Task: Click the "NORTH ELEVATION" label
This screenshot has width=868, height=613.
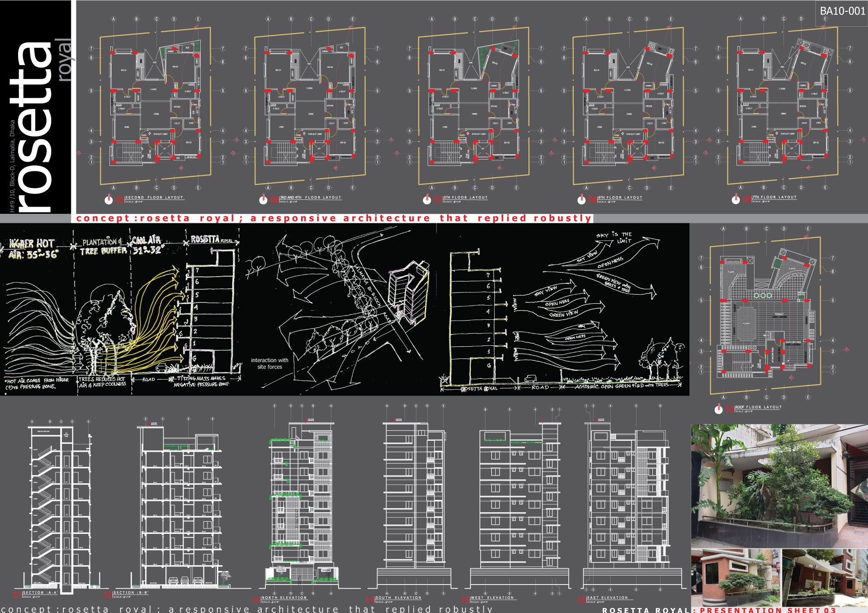Action: coord(284,598)
